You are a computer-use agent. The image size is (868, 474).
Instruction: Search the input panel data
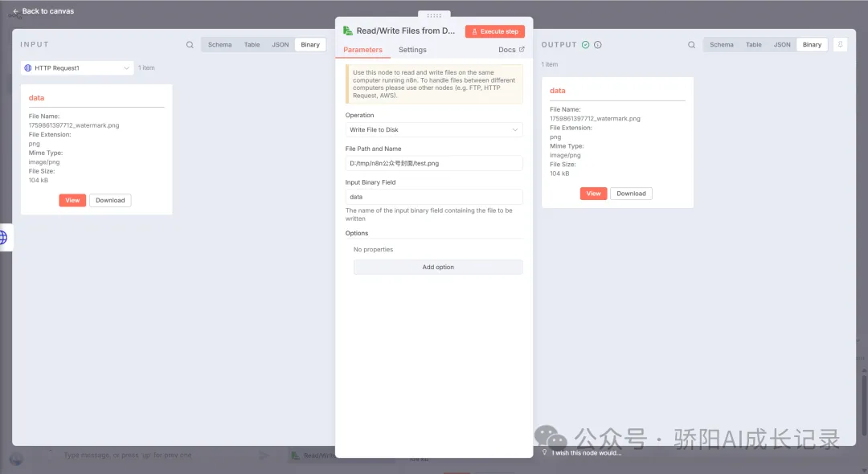190,45
